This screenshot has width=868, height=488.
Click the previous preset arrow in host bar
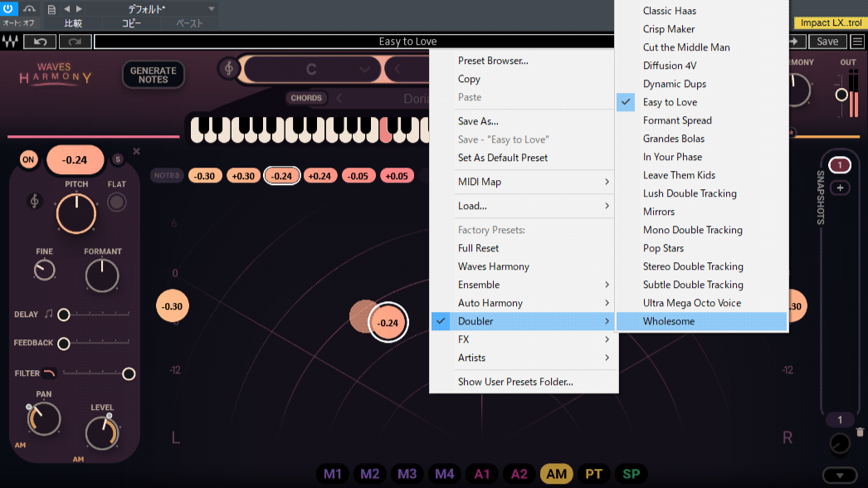pyautogui.click(x=67, y=9)
